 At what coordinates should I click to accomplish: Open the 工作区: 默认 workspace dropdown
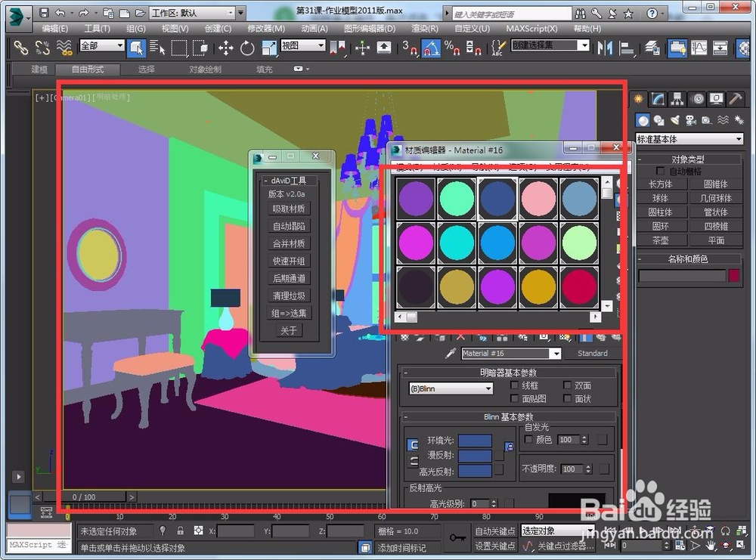click(192, 13)
